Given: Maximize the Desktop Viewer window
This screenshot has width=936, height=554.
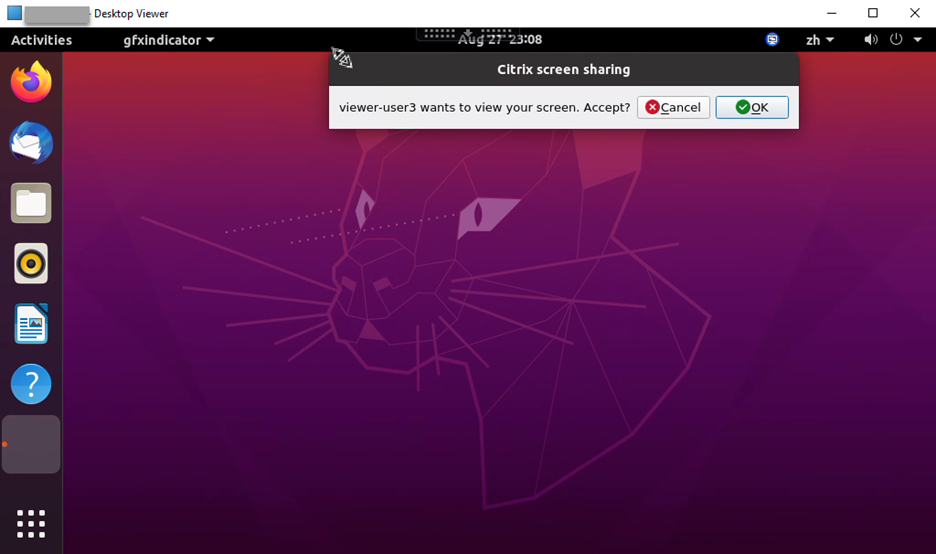Looking at the screenshot, I should (x=873, y=13).
